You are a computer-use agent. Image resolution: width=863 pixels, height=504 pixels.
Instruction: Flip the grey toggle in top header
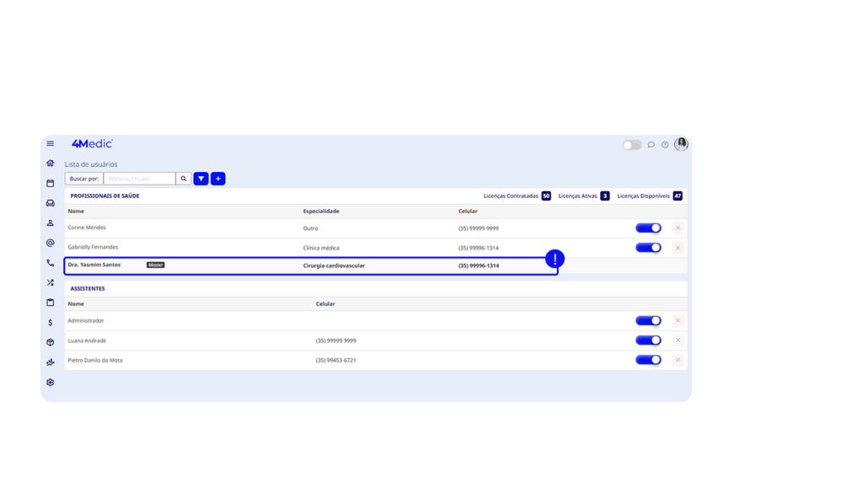[x=632, y=145]
